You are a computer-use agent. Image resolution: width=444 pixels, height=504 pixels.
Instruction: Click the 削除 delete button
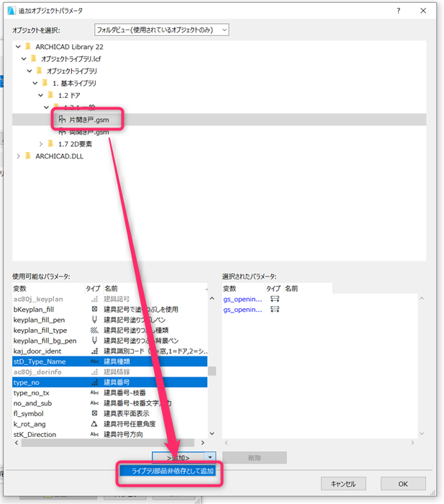point(255,458)
